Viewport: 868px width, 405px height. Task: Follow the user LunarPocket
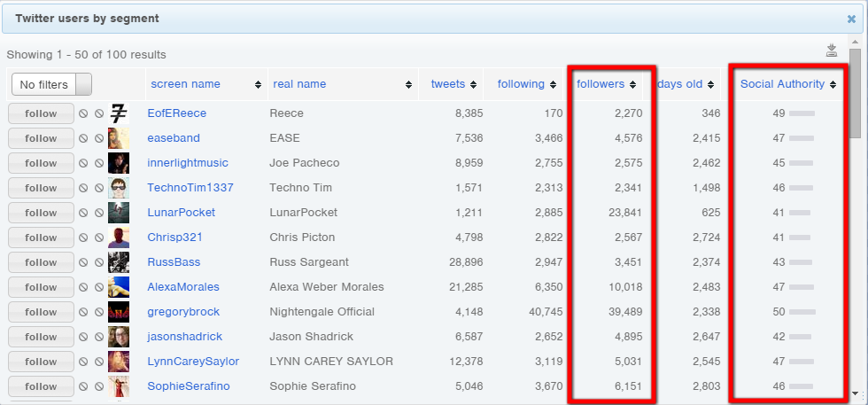tap(41, 213)
